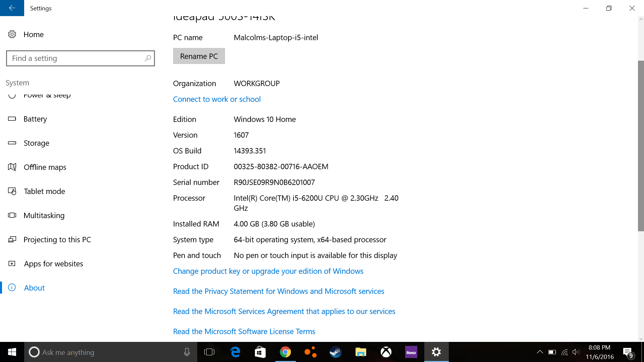Image resolution: width=644 pixels, height=362 pixels.
Task: Click the Windows 10 Home edition text
Action: click(265, 119)
